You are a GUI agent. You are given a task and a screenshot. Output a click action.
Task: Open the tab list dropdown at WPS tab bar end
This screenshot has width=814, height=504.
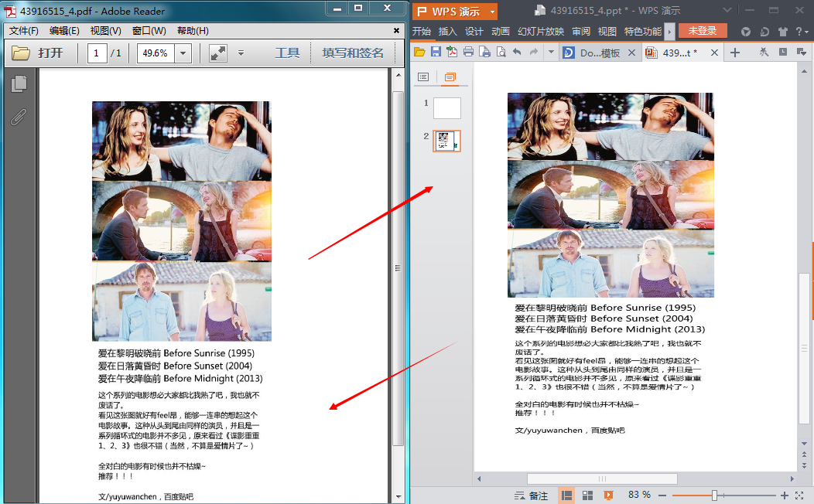tap(801, 52)
